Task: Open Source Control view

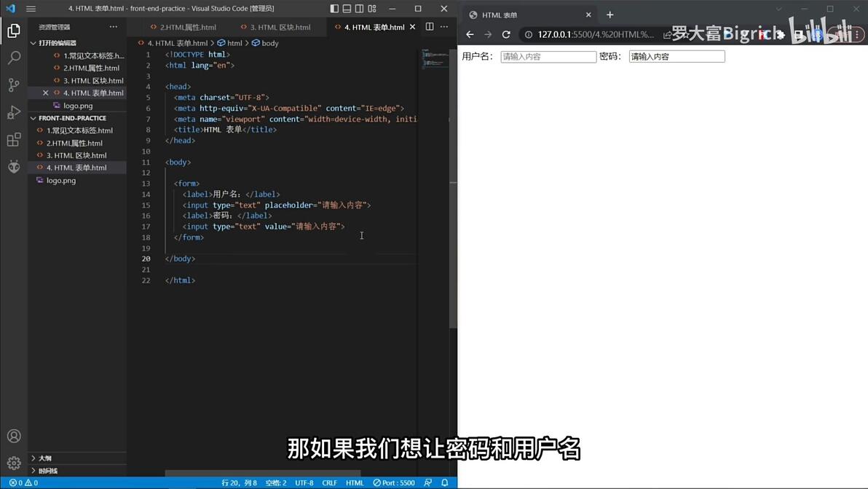Action: point(14,85)
